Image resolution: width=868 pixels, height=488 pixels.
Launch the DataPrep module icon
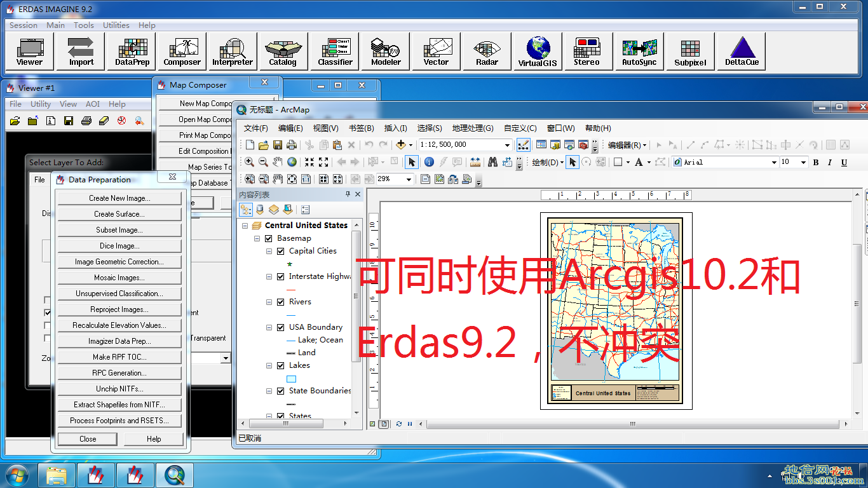tap(132, 51)
